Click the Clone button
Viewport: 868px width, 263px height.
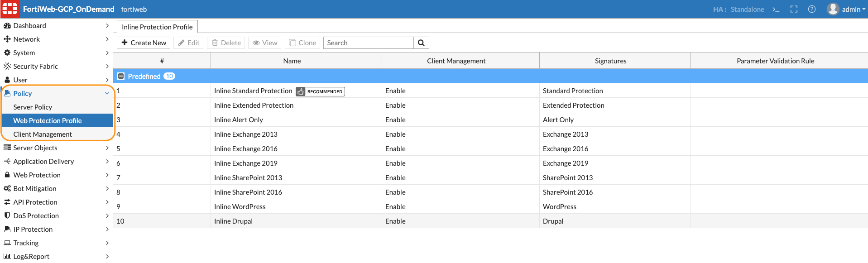click(302, 43)
